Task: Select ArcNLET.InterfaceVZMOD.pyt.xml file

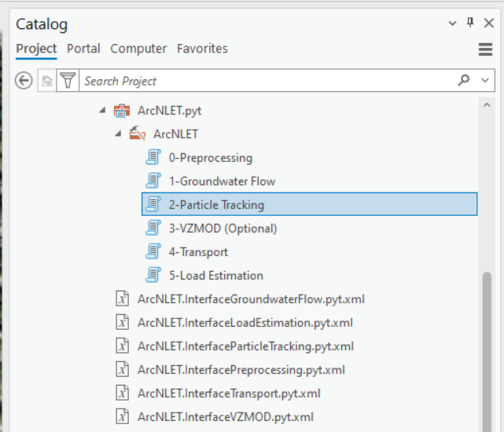Action: pyautogui.click(x=226, y=417)
